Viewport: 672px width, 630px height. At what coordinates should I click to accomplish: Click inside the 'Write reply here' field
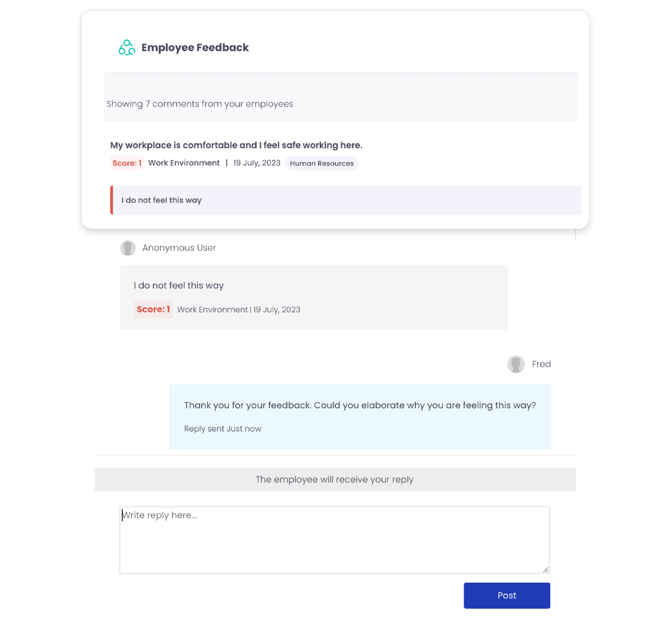pyautogui.click(x=334, y=539)
